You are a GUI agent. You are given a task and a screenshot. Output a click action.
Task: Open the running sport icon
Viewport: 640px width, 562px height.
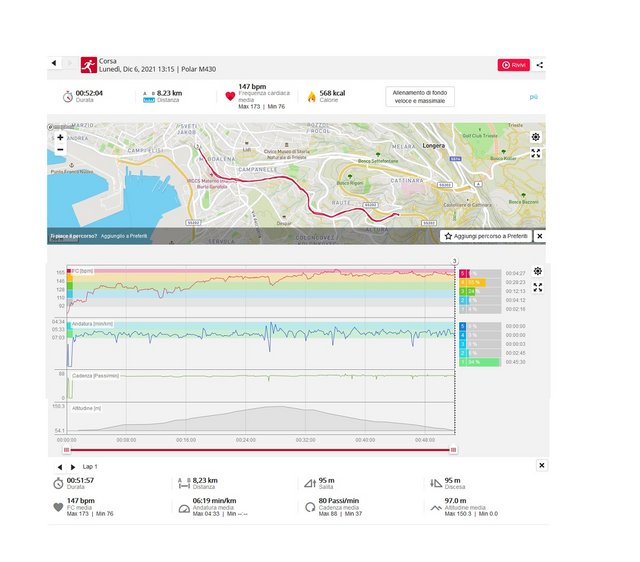(x=89, y=65)
